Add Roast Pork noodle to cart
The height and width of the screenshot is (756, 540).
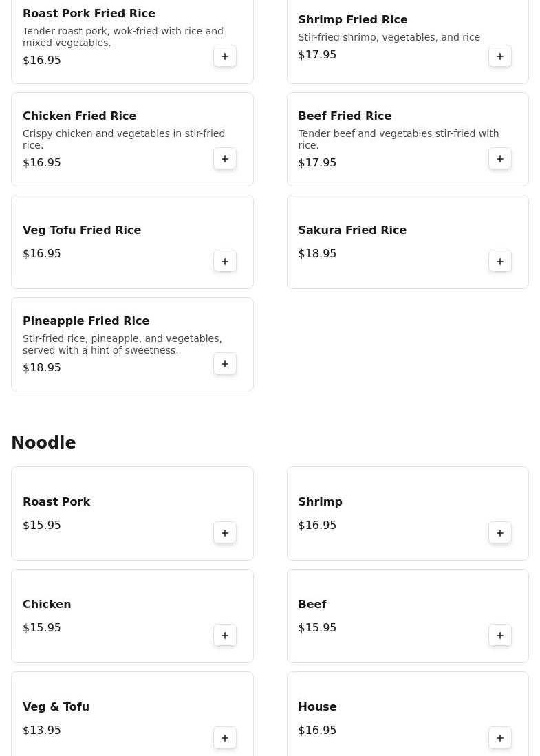225,533
